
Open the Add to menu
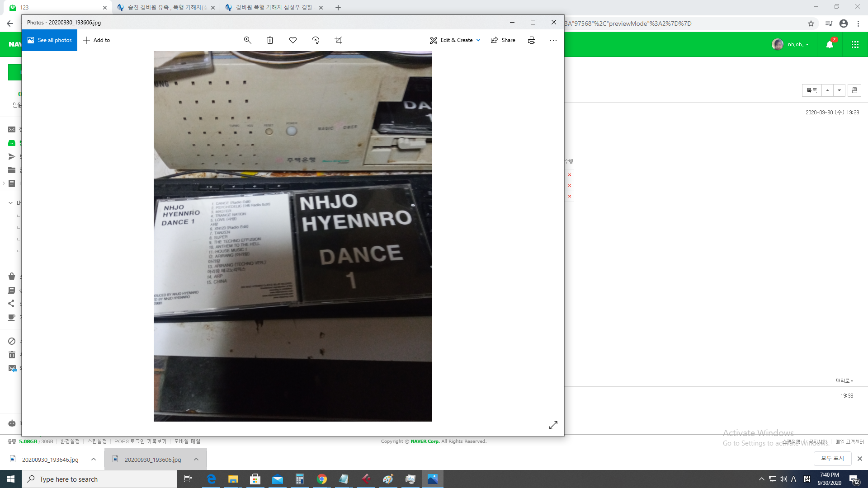[x=96, y=40]
